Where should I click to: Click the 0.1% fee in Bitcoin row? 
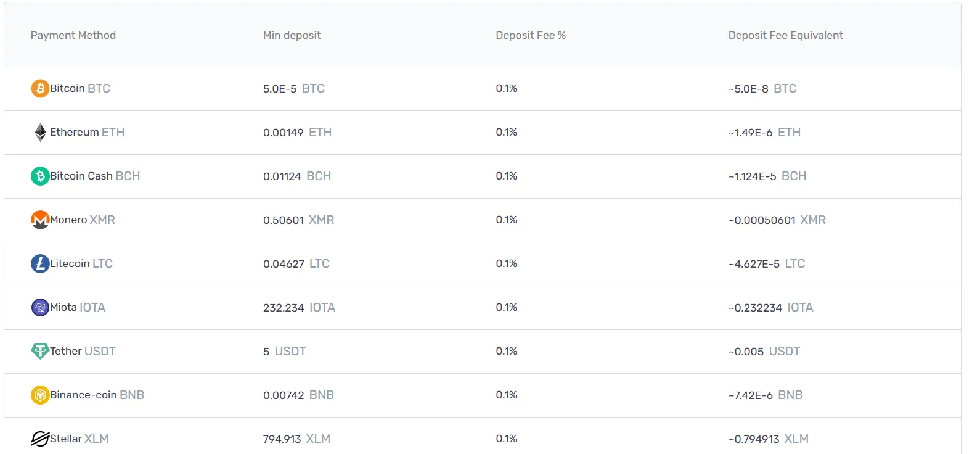coord(507,88)
